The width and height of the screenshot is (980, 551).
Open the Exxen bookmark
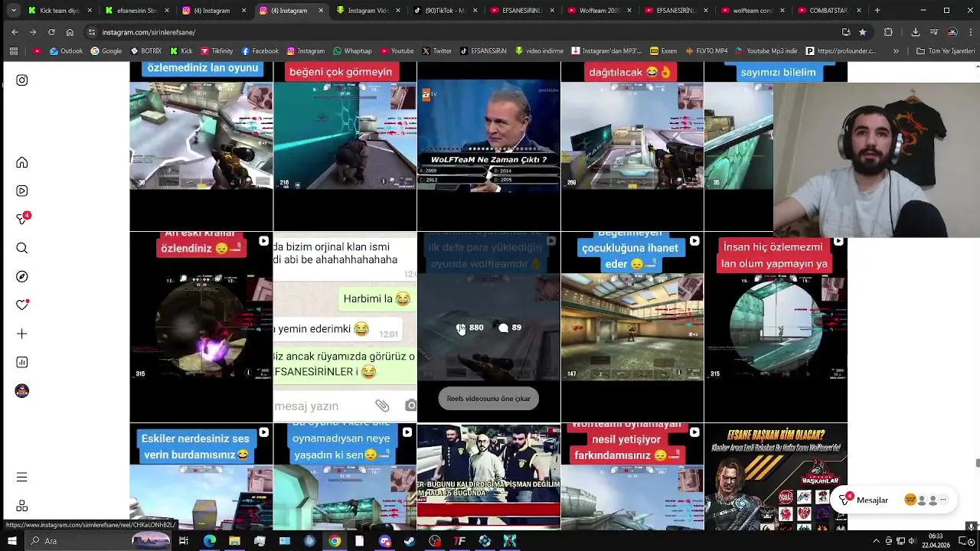pos(663,51)
